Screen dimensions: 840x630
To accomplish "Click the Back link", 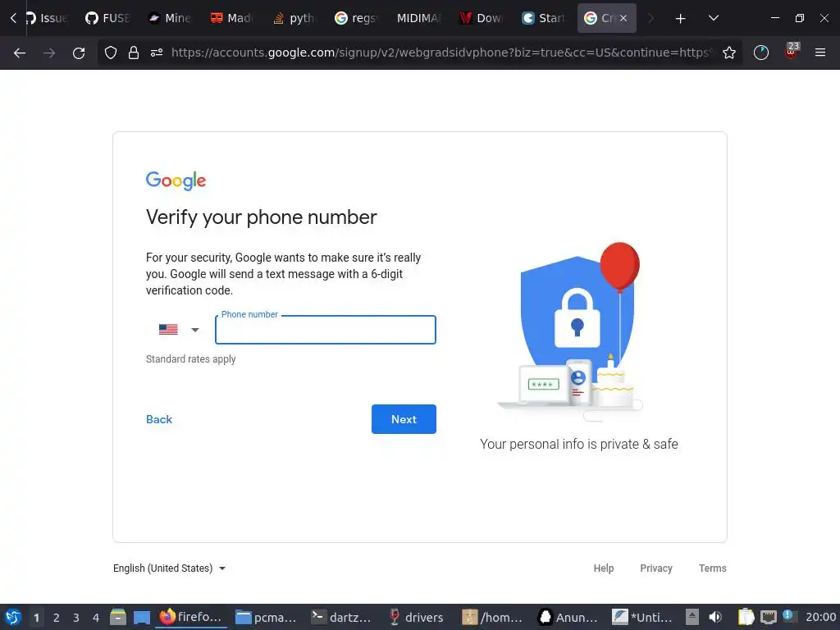I will (x=159, y=419).
